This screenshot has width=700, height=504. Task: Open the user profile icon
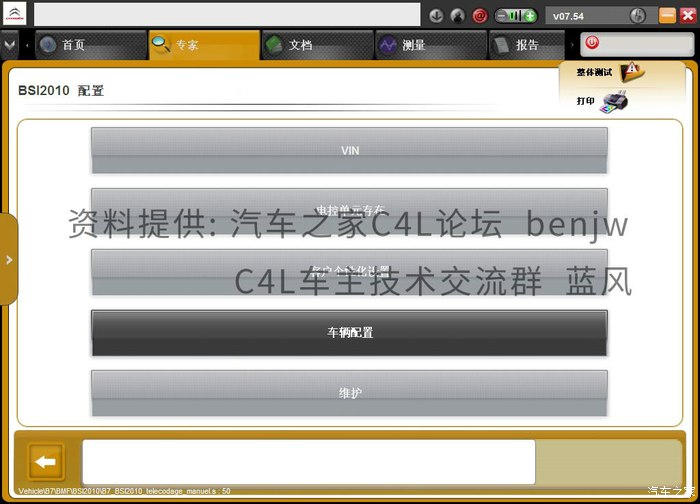[457, 16]
